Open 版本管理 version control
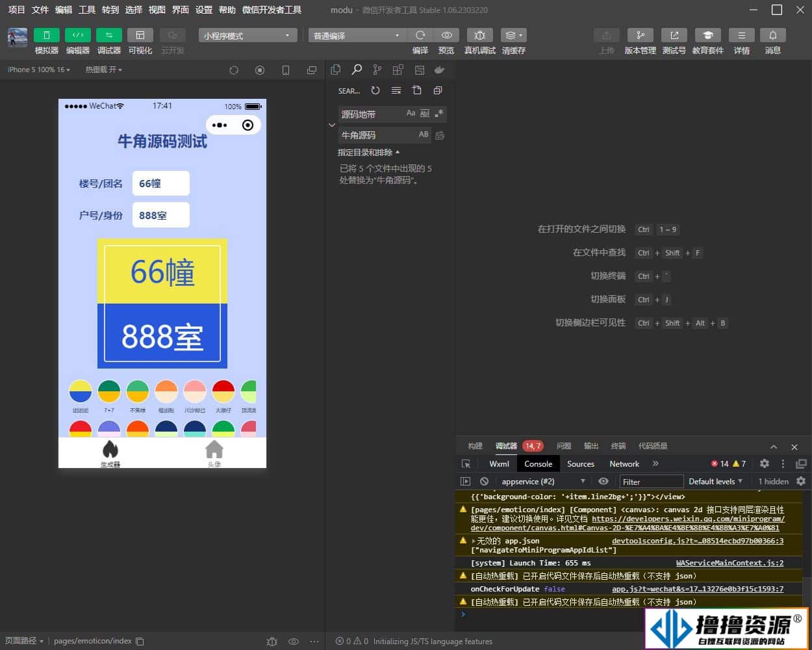 click(641, 35)
